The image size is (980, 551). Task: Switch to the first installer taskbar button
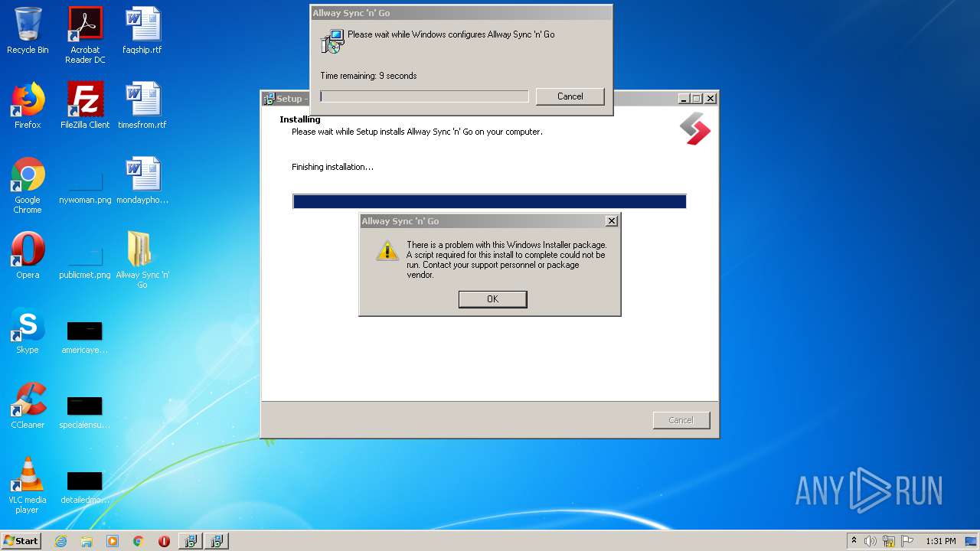190,541
